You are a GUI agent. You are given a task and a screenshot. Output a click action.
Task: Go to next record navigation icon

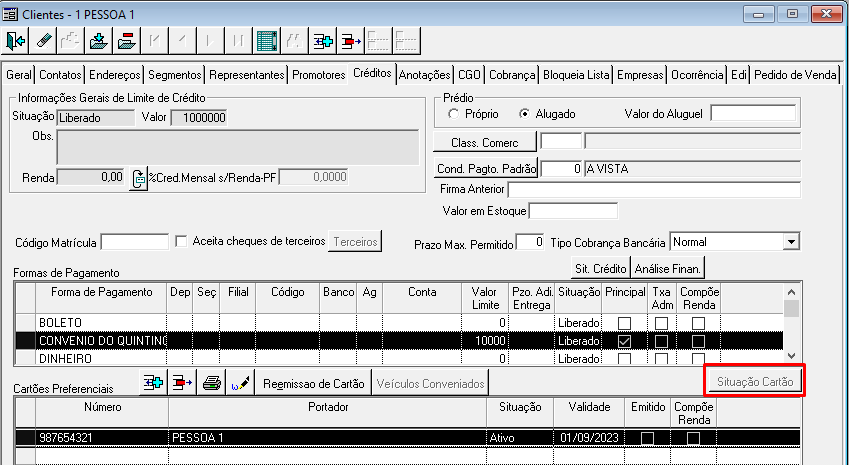210,41
